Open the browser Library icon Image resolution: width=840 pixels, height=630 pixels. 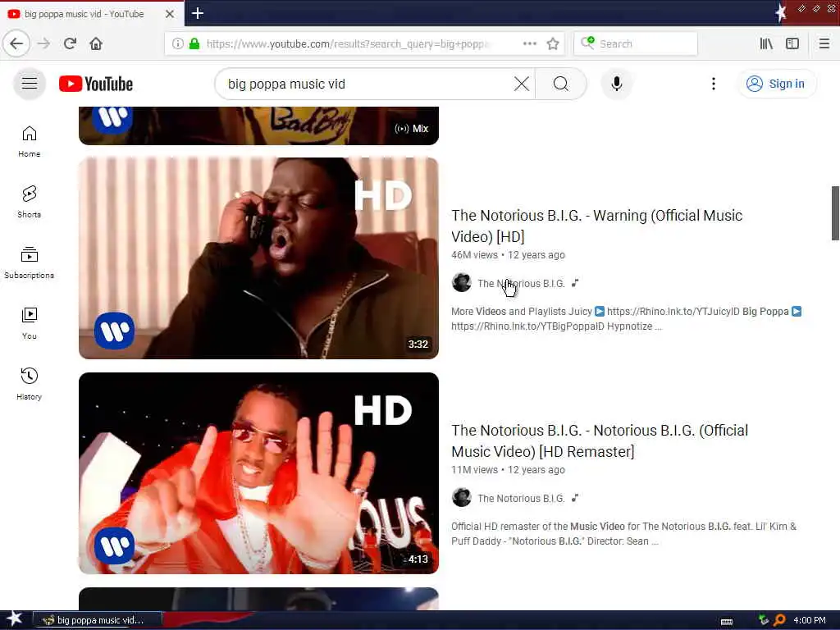pos(766,43)
